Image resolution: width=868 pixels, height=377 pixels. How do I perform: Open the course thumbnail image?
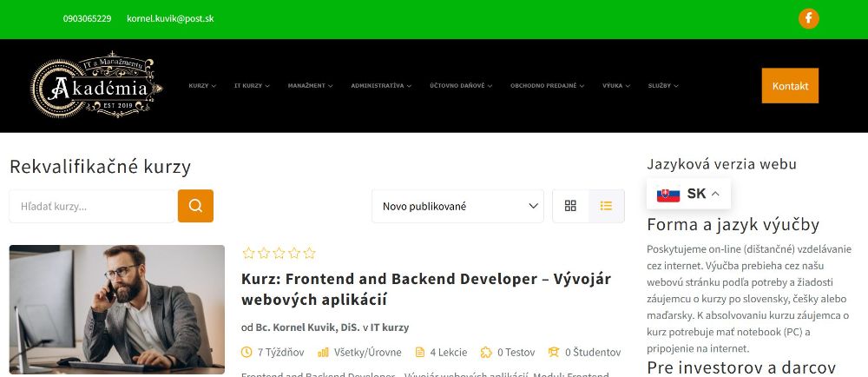(x=117, y=309)
